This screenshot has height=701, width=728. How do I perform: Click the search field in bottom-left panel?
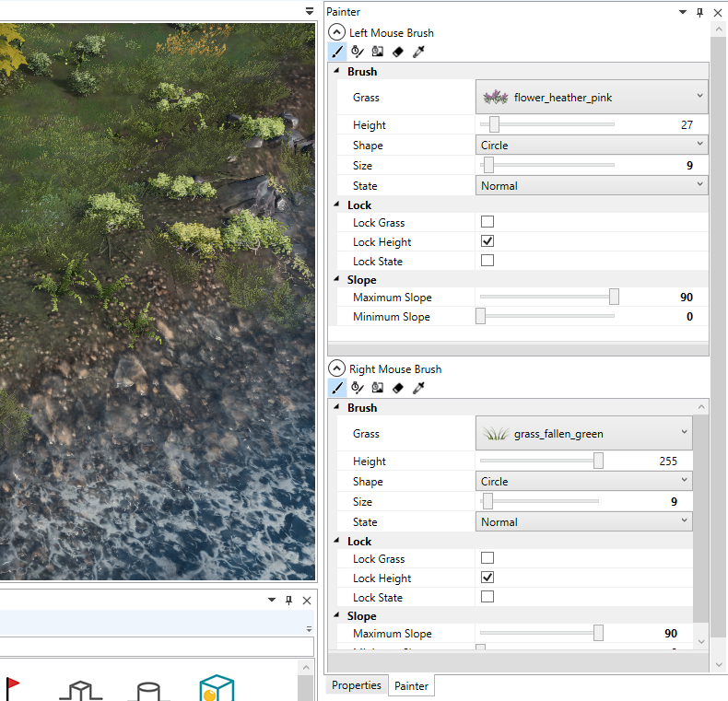point(157,647)
